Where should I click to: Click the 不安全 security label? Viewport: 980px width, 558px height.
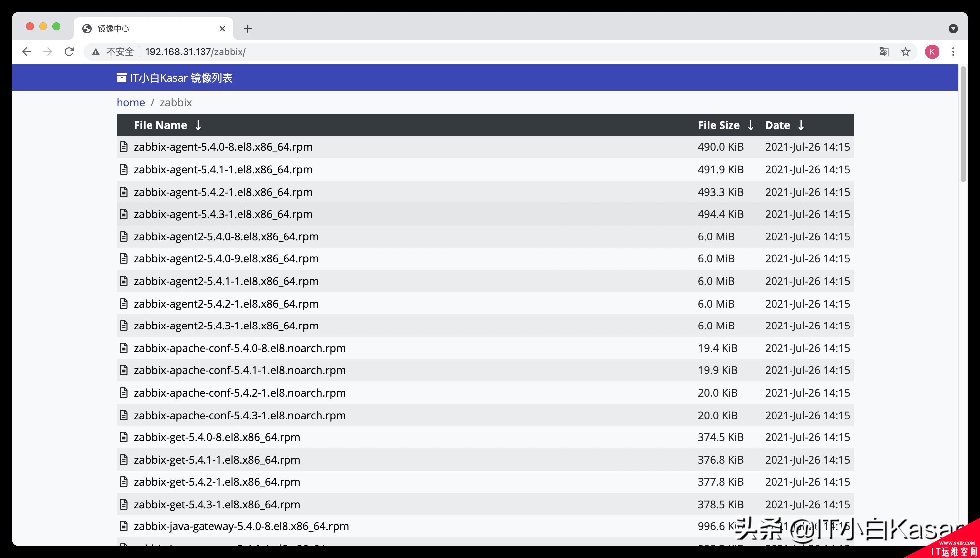(x=120, y=52)
